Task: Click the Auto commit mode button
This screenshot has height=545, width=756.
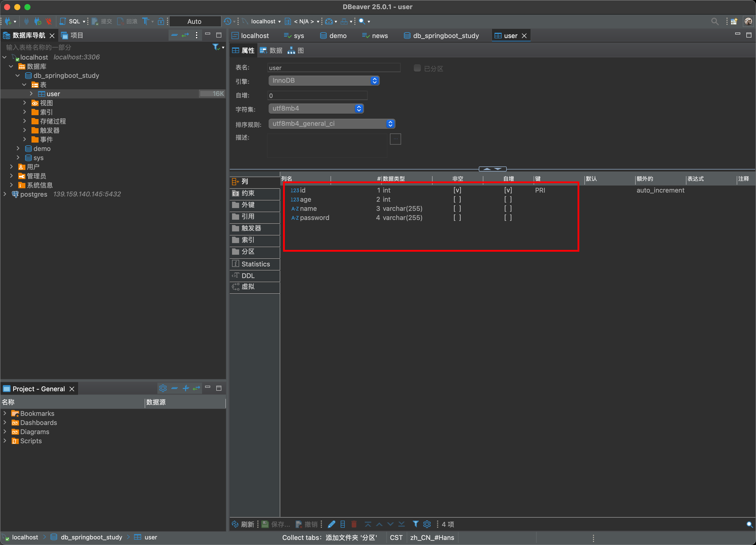Action: (x=194, y=21)
